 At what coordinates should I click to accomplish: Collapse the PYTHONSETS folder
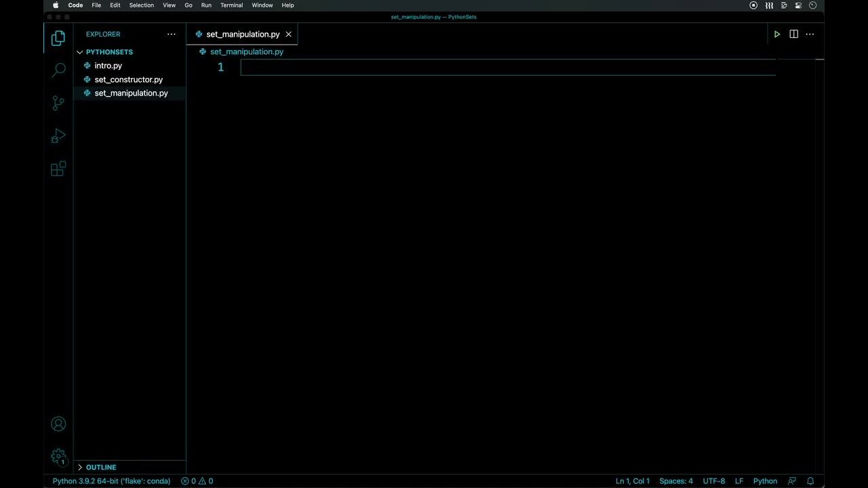108,52
